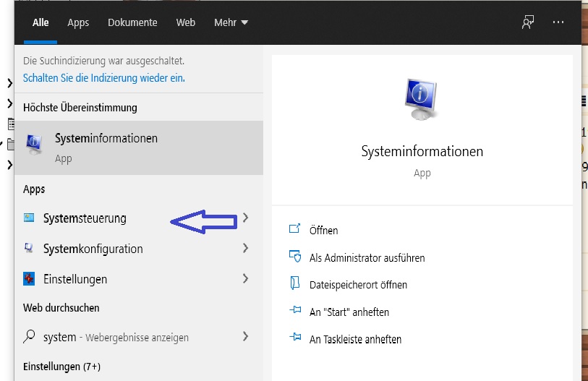This screenshot has width=588, height=381.
Task: Click the feedback person icon in header
Action: click(x=528, y=22)
